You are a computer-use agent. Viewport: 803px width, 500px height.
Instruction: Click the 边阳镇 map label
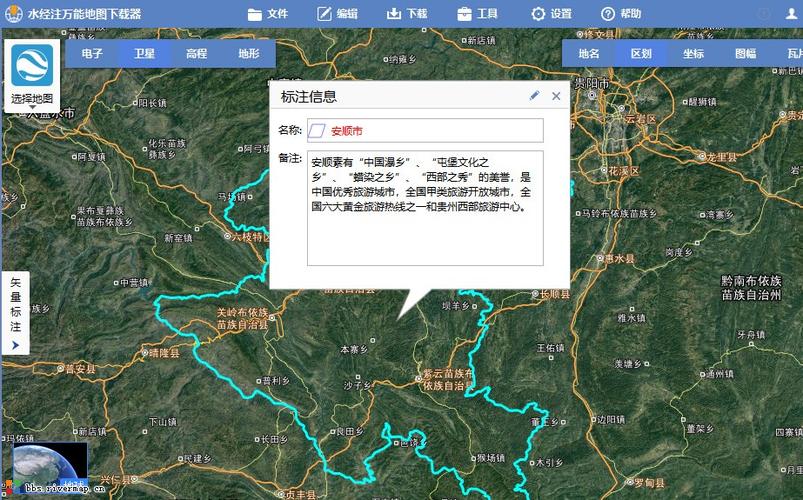coord(611,420)
